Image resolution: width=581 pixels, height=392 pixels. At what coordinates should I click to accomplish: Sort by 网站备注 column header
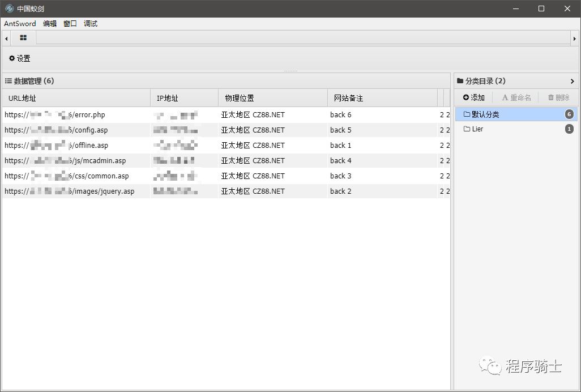pyautogui.click(x=348, y=98)
